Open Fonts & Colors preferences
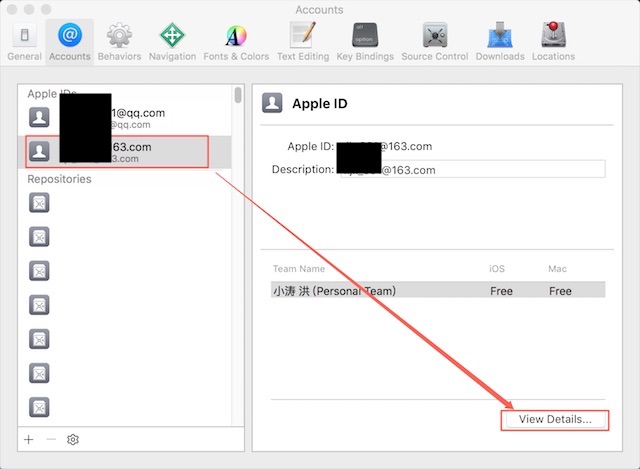The image size is (640, 469). tap(236, 41)
